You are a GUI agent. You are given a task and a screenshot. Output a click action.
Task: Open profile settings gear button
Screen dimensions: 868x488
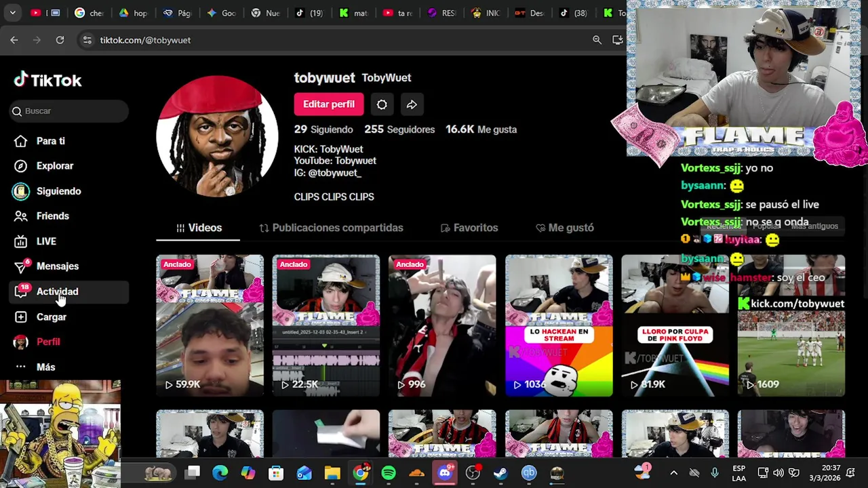[x=382, y=104]
